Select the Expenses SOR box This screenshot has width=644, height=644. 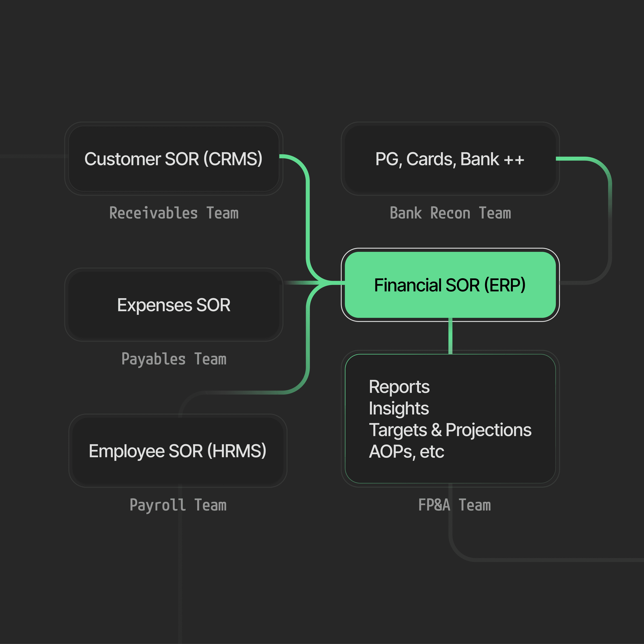click(x=173, y=305)
